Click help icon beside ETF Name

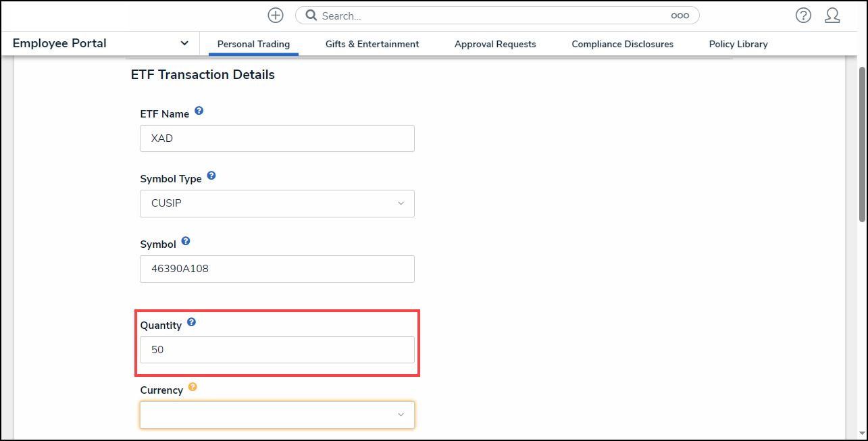click(x=199, y=111)
